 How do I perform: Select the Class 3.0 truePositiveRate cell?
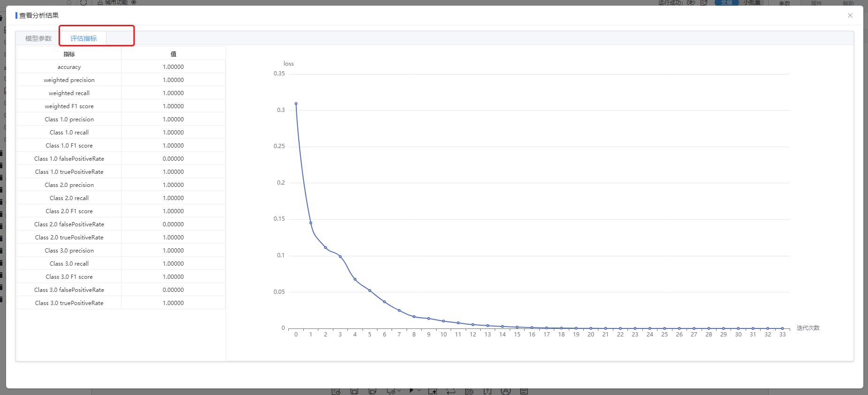(x=69, y=303)
